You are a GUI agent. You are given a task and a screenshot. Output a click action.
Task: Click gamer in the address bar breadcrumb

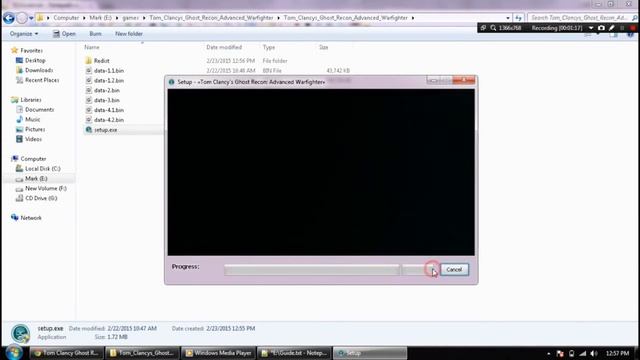[x=131, y=18]
